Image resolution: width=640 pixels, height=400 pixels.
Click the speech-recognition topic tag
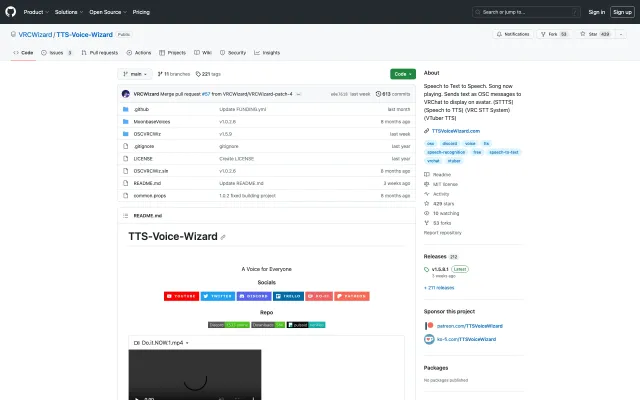click(447, 152)
